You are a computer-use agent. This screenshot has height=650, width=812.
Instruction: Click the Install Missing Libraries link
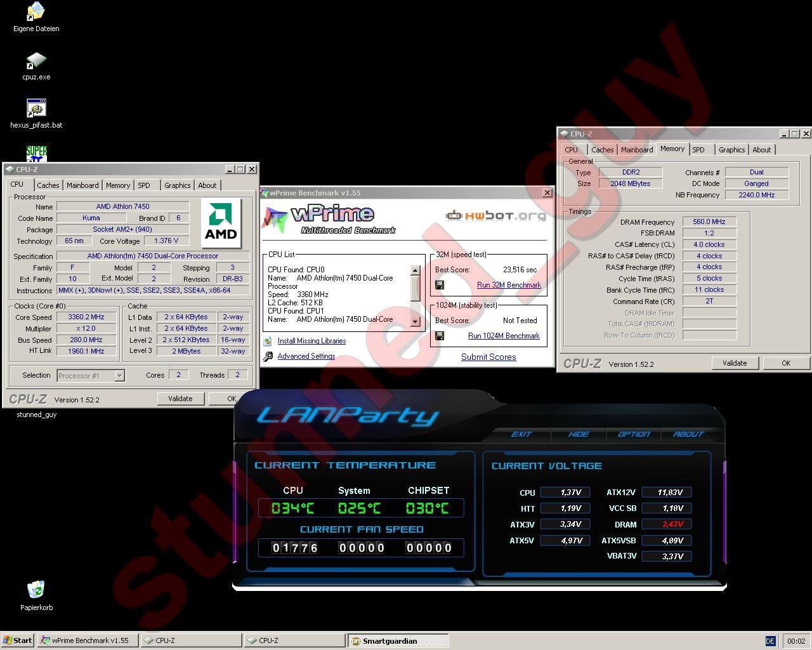[x=311, y=341]
